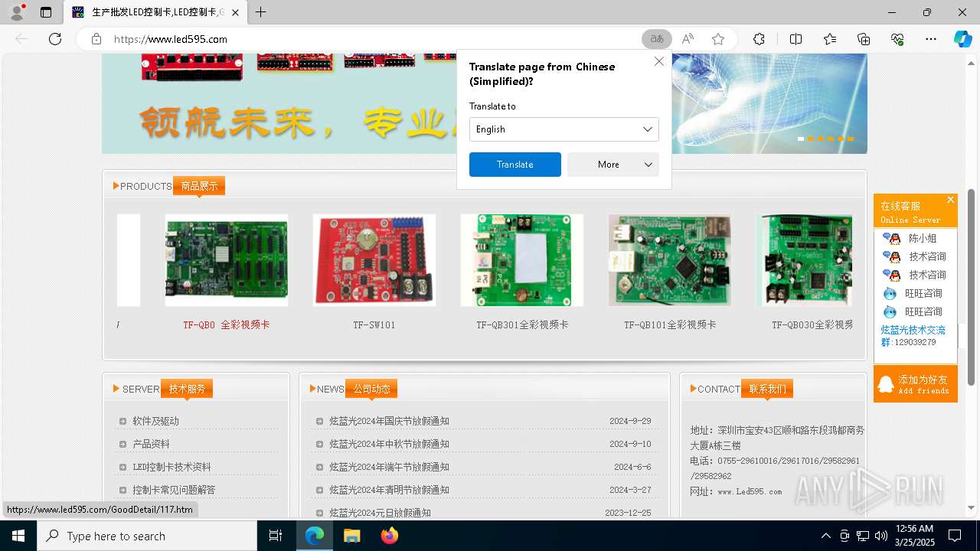Open Browser essentials heart icon
The image size is (980, 551).
(x=897, y=39)
